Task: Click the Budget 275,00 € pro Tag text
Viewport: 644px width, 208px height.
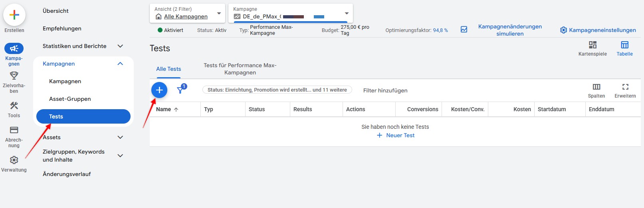Action: (x=345, y=30)
